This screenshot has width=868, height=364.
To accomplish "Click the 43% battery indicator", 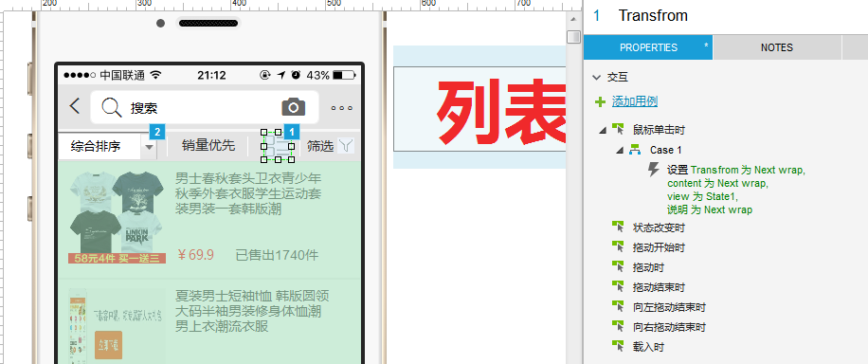I will tap(330, 75).
